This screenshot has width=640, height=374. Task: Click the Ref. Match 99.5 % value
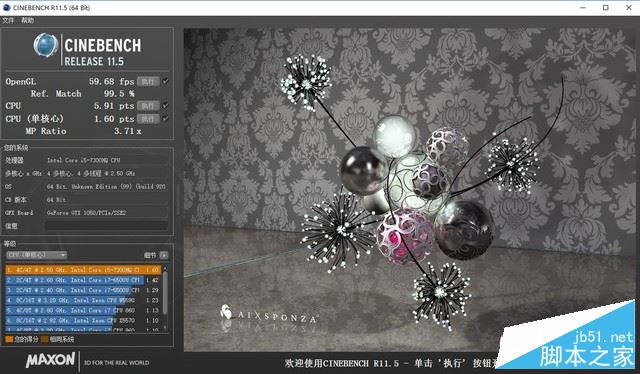[119, 94]
